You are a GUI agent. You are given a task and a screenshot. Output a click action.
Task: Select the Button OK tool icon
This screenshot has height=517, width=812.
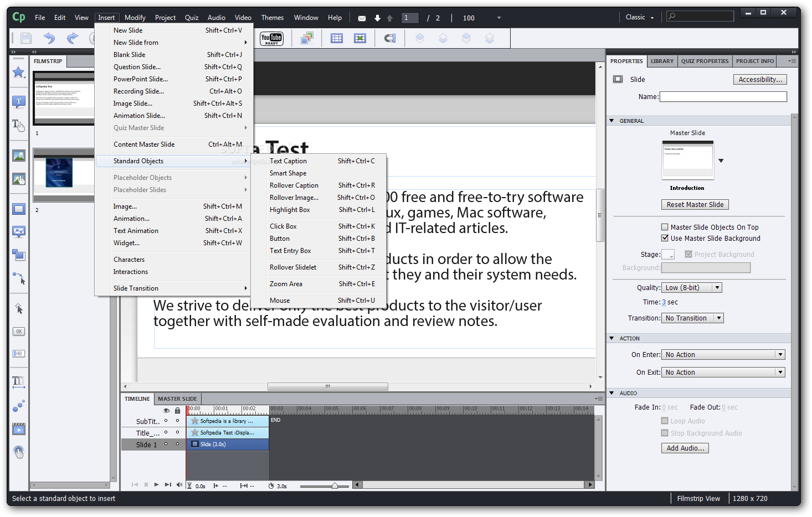pyautogui.click(x=18, y=332)
